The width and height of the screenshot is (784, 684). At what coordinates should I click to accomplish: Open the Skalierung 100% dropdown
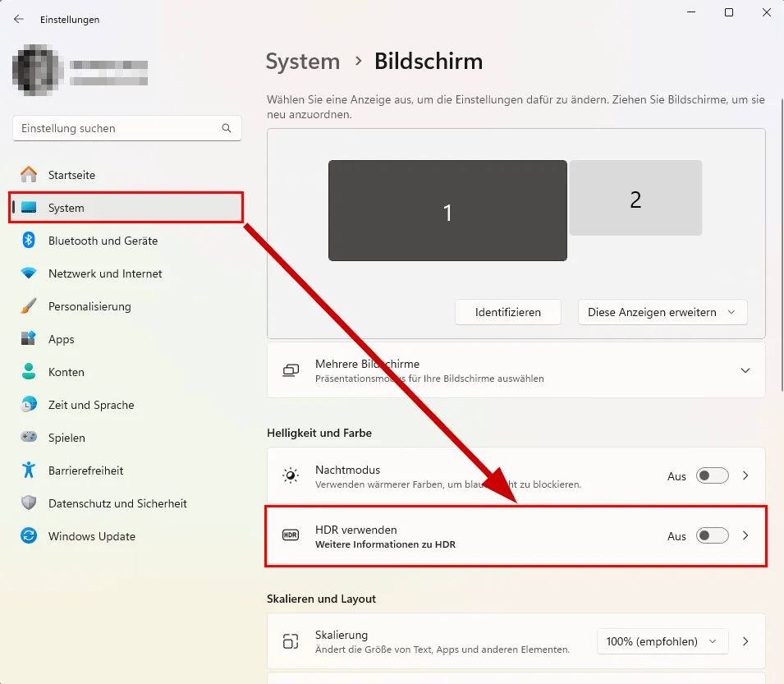pos(662,641)
